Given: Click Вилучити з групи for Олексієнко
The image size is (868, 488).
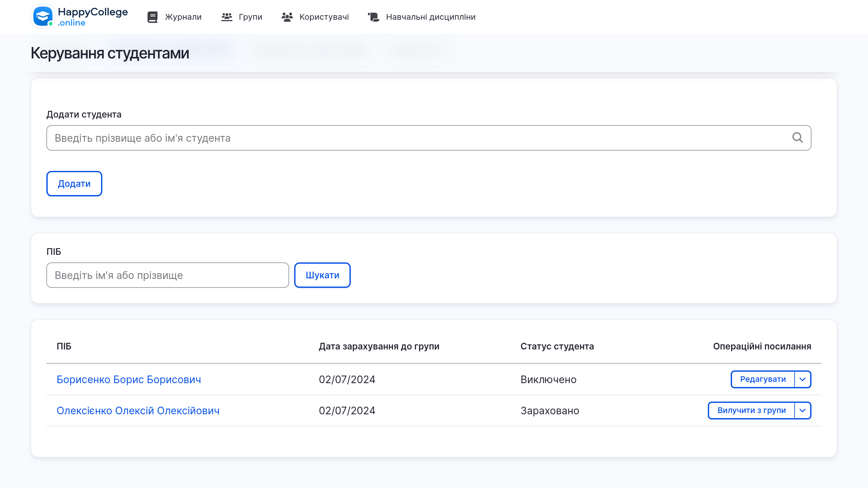Looking at the screenshot, I should [751, 410].
